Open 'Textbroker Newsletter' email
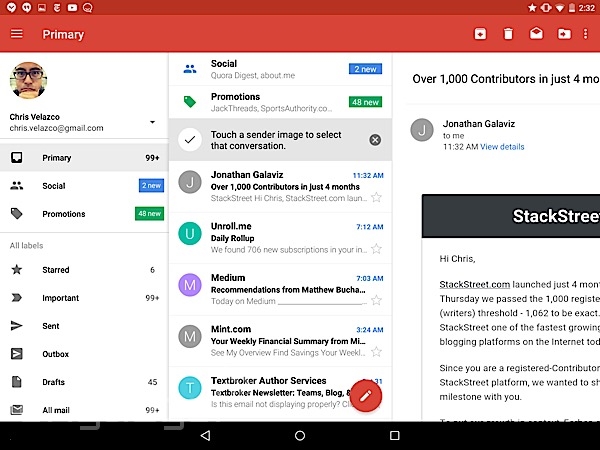The height and width of the screenshot is (450, 600). 280,394
